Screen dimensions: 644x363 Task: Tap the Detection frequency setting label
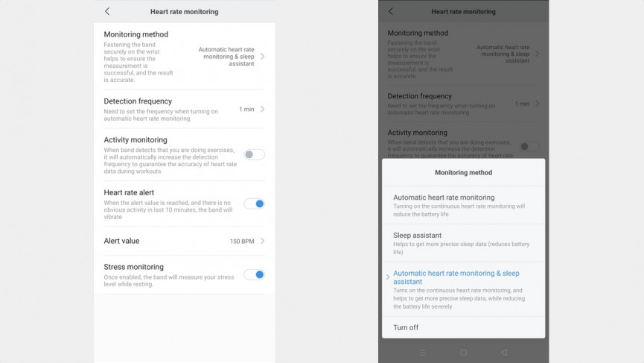click(138, 101)
